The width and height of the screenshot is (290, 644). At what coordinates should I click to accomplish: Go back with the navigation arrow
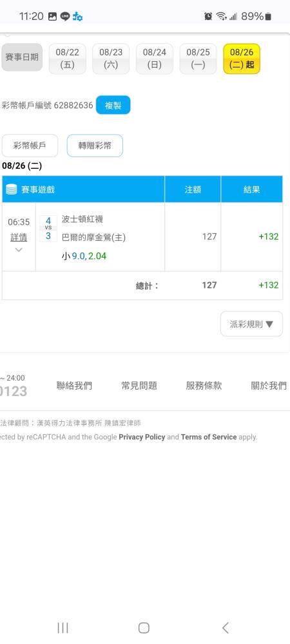click(x=225, y=627)
